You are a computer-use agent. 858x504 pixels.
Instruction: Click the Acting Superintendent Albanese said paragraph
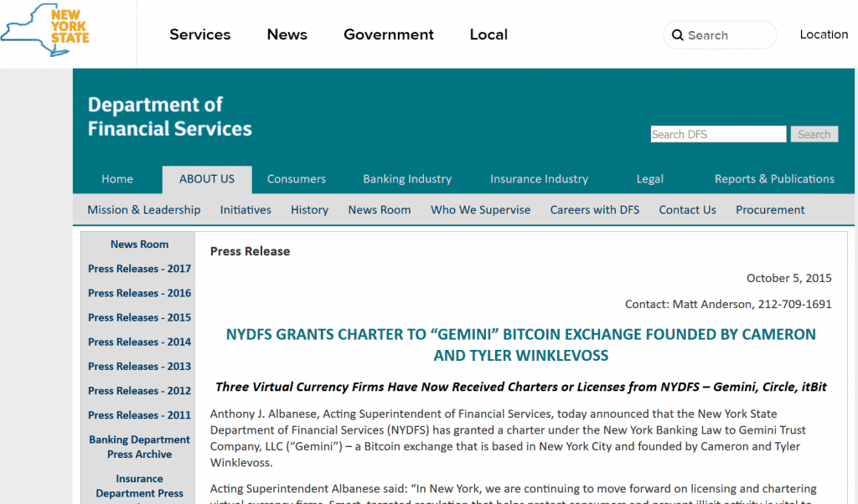(x=514, y=494)
